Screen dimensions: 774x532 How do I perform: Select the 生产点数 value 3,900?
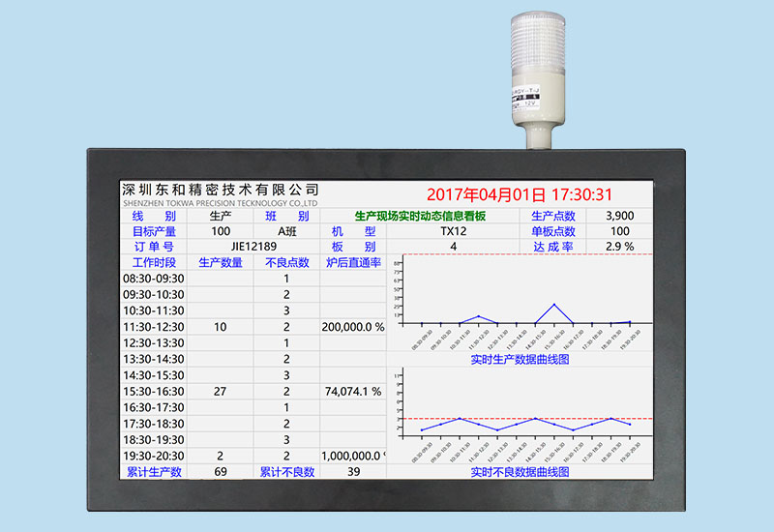coord(619,216)
